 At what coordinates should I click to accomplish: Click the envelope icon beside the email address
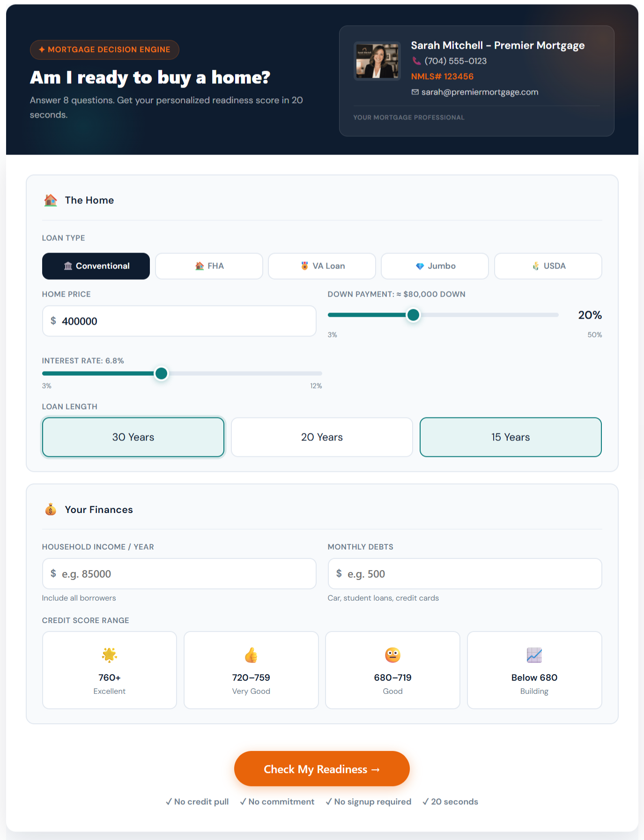(415, 92)
